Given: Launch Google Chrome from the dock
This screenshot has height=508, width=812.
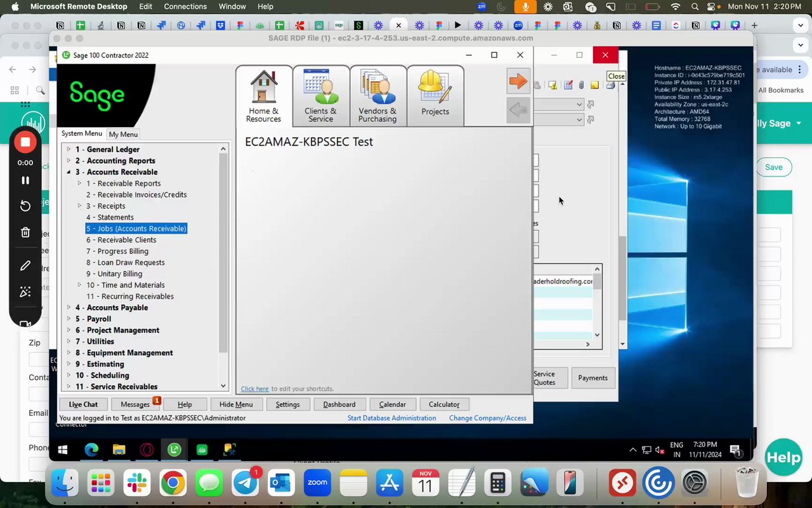Looking at the screenshot, I should 173,483.
